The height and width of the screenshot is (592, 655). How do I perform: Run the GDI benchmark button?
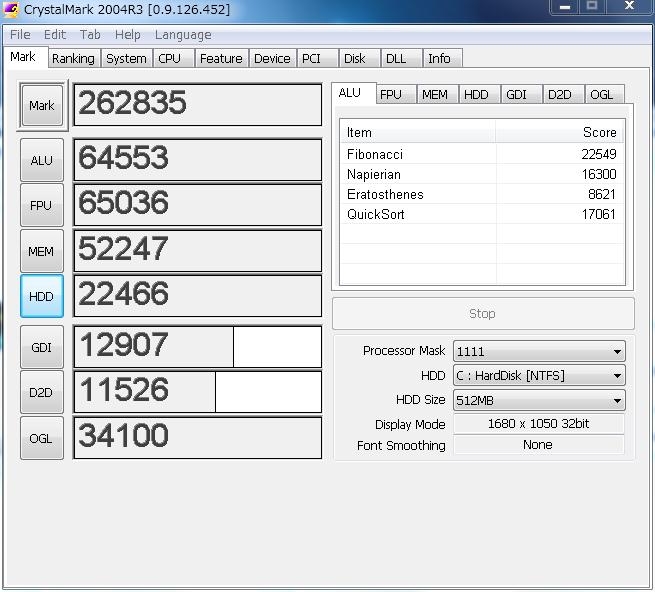pos(42,347)
